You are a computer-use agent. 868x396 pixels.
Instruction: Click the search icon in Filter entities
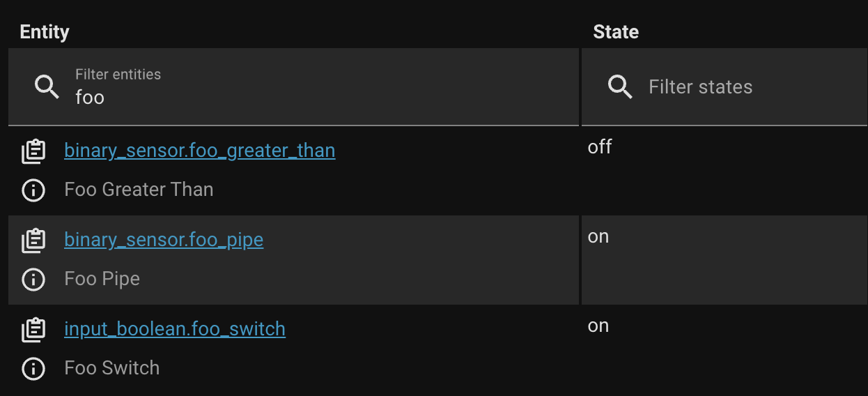47,87
